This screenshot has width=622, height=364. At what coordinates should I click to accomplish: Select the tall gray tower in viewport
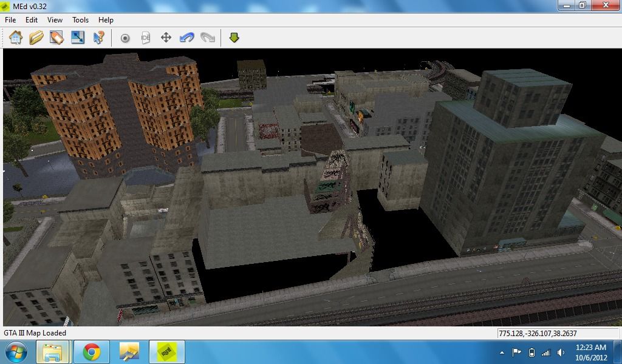click(x=511, y=163)
